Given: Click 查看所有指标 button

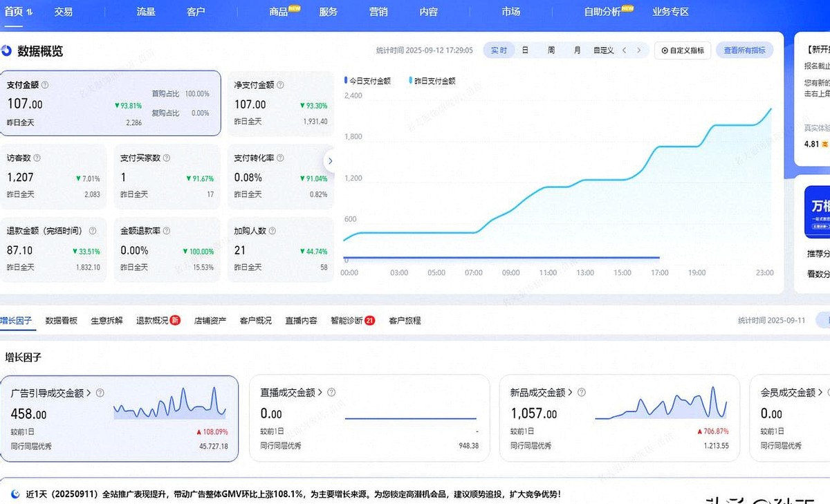Looking at the screenshot, I should pos(744,50).
